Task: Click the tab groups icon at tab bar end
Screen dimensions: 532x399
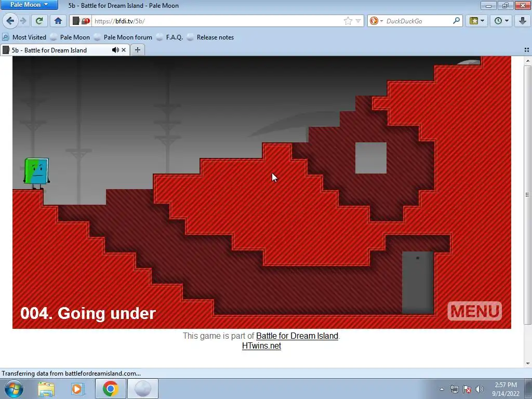Action: (527, 50)
